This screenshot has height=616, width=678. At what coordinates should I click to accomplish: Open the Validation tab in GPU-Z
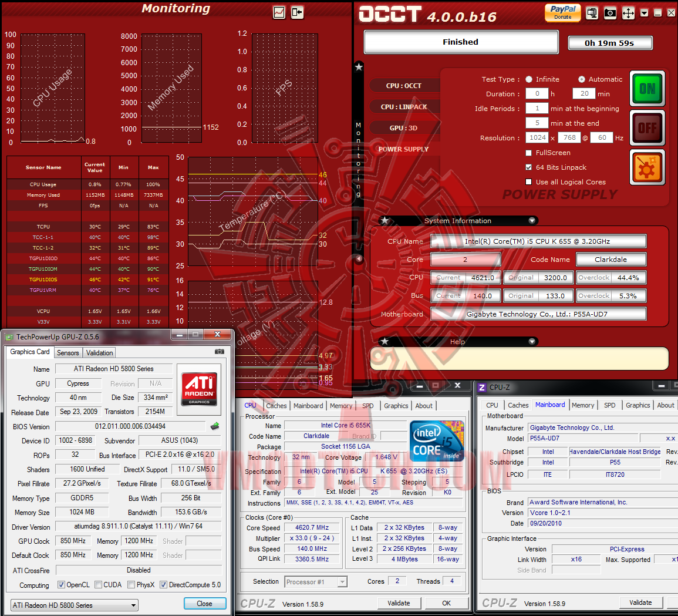click(x=99, y=352)
